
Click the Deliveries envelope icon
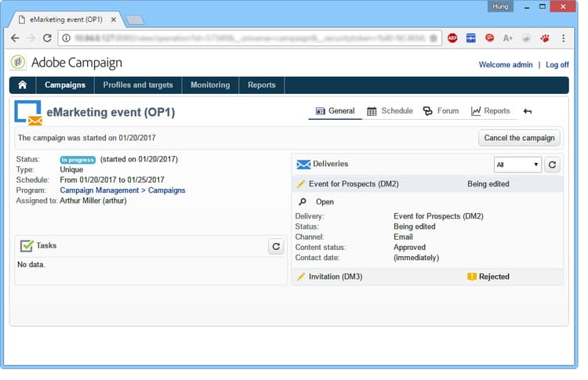(x=303, y=164)
